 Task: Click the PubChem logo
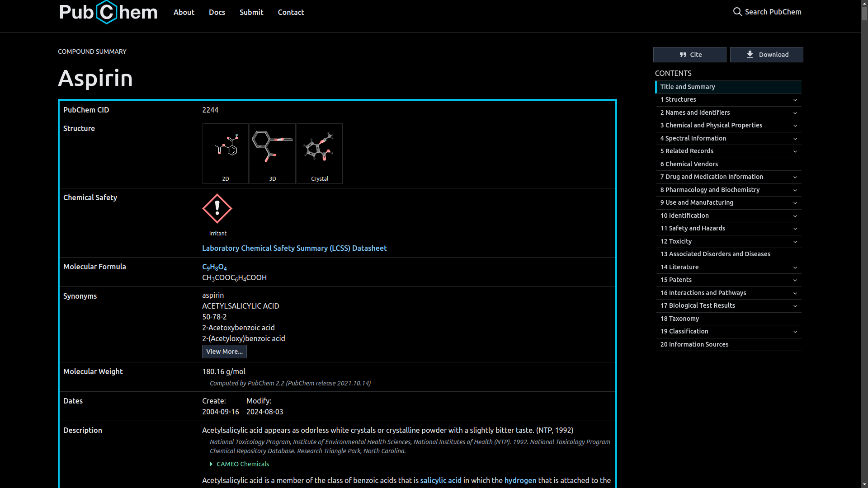pyautogui.click(x=108, y=12)
